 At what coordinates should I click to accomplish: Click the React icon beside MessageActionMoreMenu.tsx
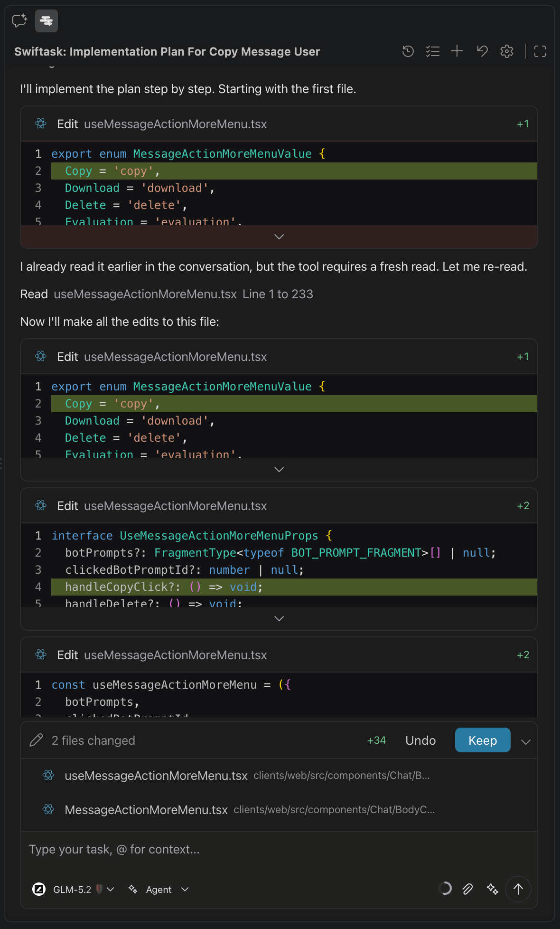pos(48,809)
